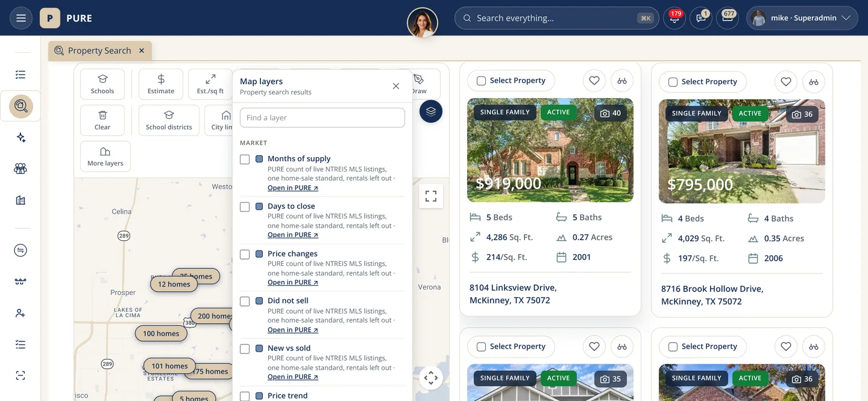Open the add contact sidebar icon
Screen dimensions: 868x401
tap(20, 313)
